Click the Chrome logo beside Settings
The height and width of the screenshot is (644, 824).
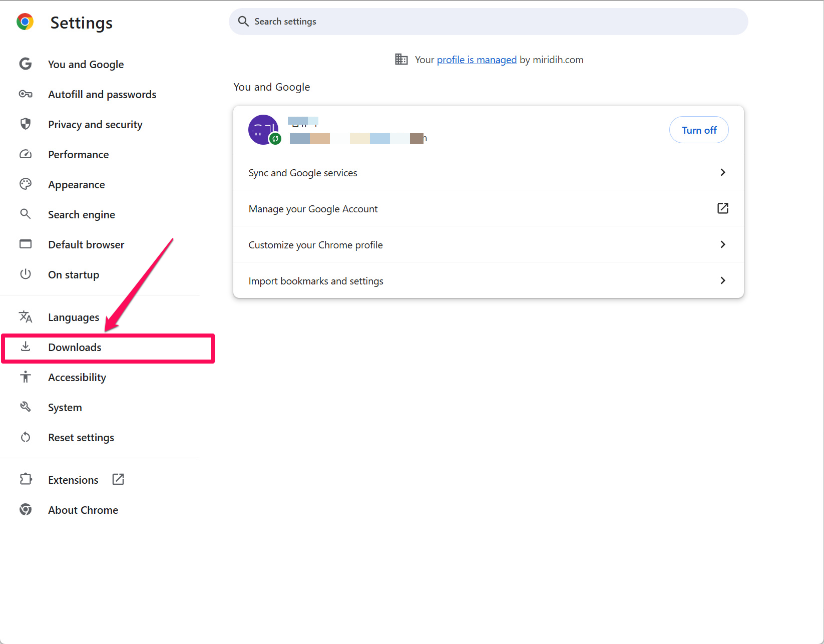pos(25,22)
